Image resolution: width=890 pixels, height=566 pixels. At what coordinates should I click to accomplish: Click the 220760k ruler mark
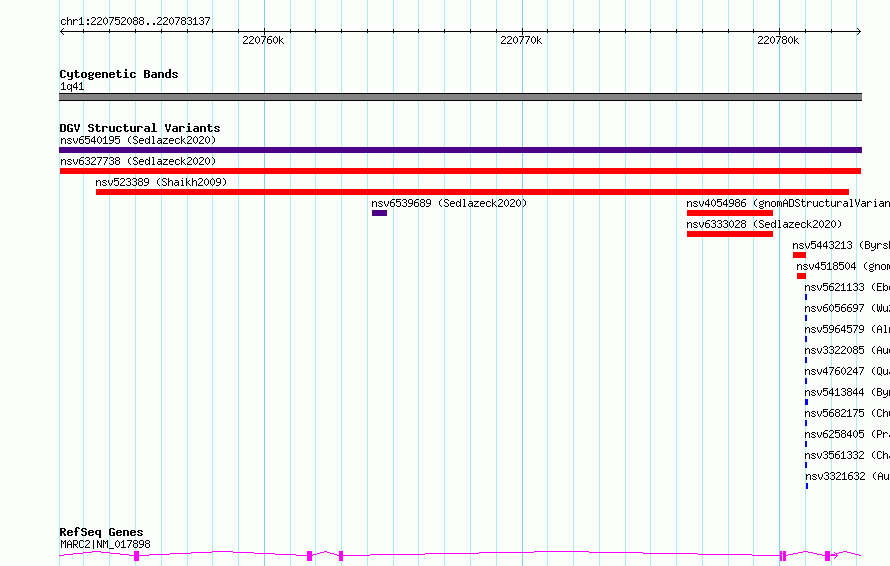coord(263,40)
